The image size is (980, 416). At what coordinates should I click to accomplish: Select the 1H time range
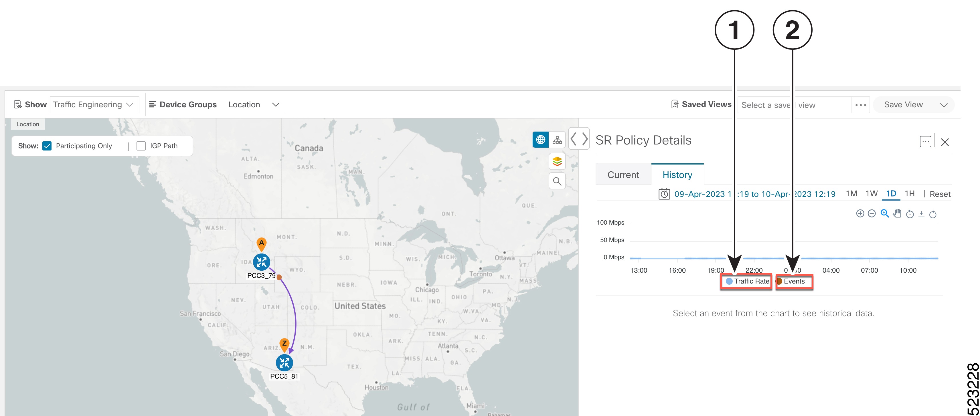click(909, 193)
